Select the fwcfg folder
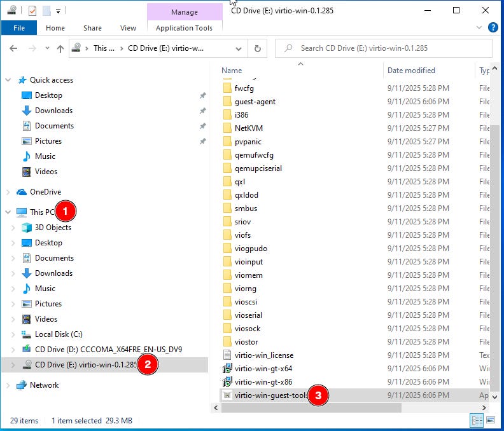This screenshot has height=431, width=504. [244, 88]
